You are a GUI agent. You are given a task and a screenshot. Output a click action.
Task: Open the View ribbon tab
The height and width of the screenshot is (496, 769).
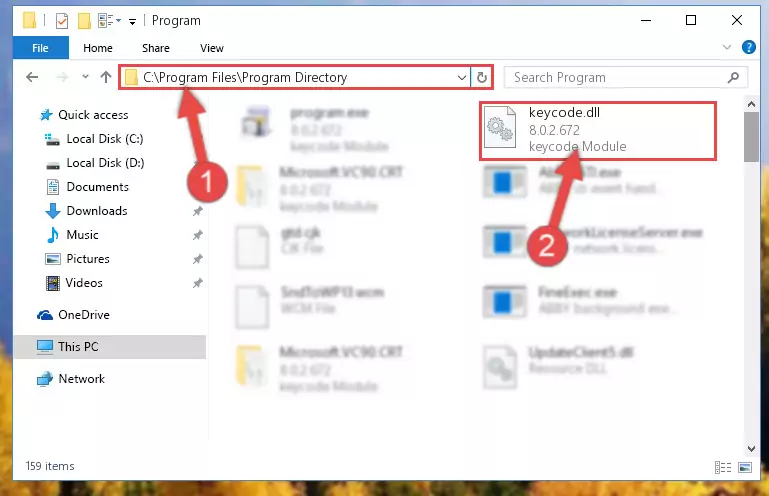(211, 48)
